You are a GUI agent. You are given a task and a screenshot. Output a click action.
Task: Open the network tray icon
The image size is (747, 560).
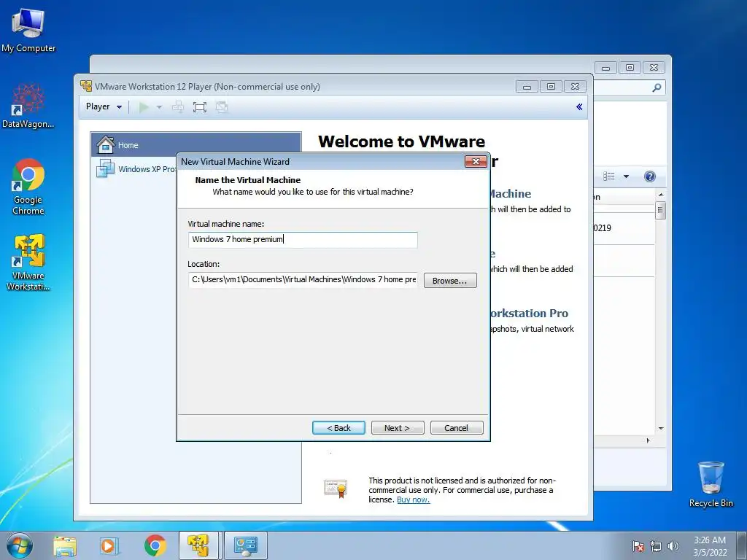pyautogui.click(x=656, y=546)
